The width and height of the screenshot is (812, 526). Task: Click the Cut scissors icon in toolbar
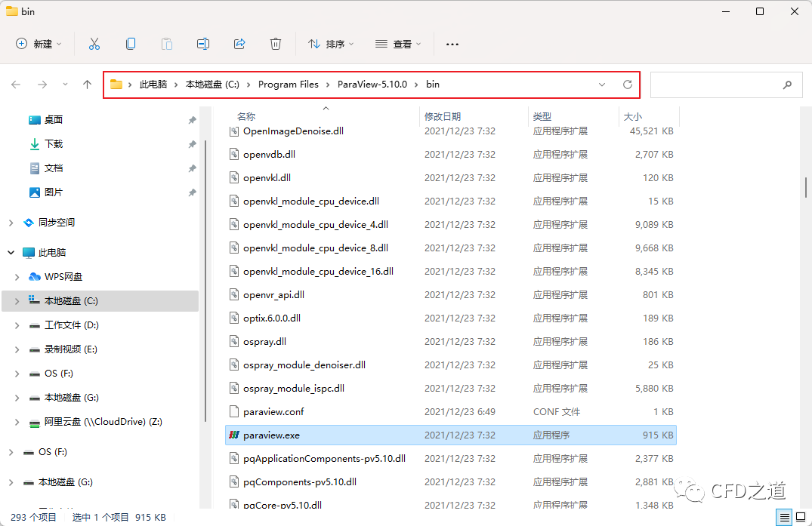(x=94, y=44)
